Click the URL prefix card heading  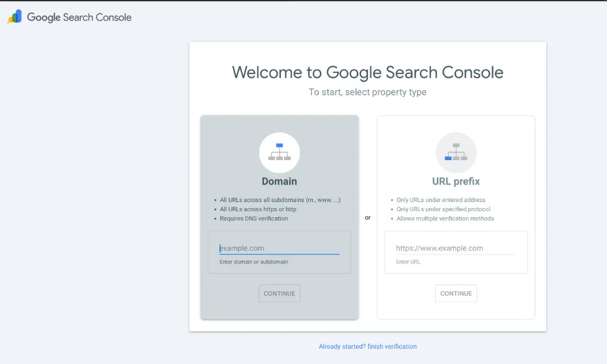click(x=456, y=181)
